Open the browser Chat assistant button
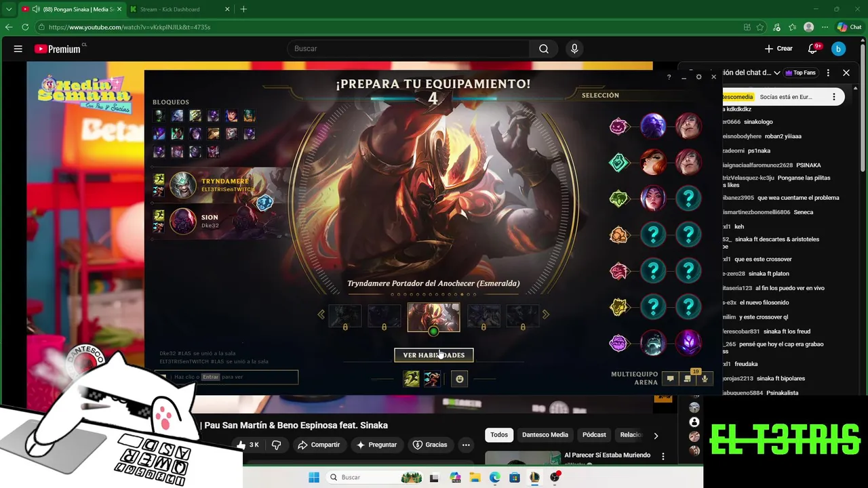The image size is (868, 488). 849,27
